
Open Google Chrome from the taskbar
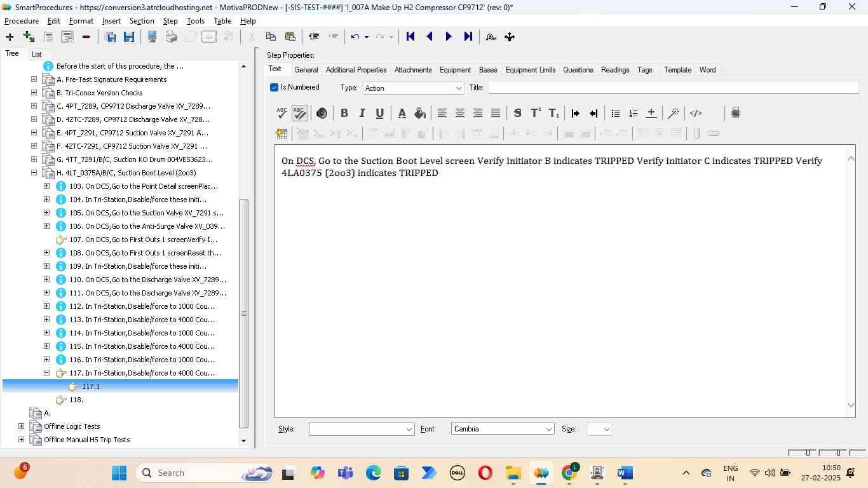pos(571,473)
